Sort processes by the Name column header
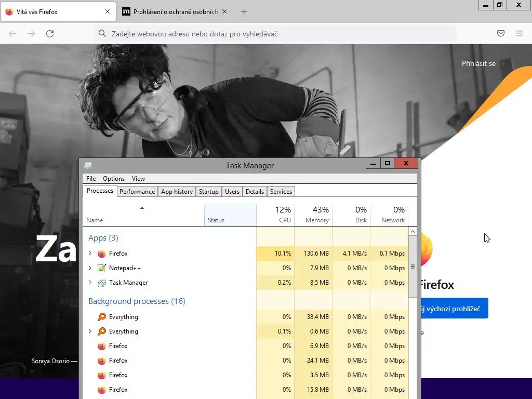This screenshot has width=532, height=399. 143,215
